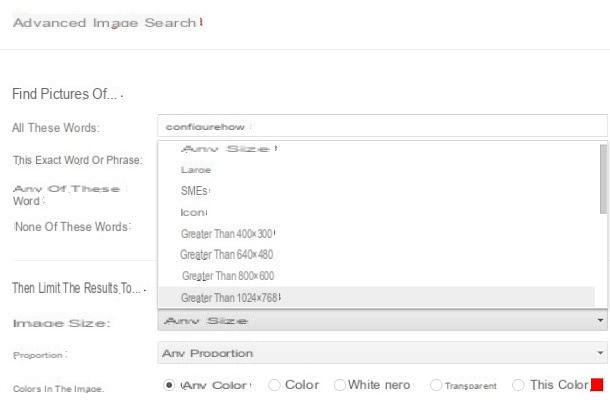
Task: Choose the Color radio option
Action: [x=274, y=385]
